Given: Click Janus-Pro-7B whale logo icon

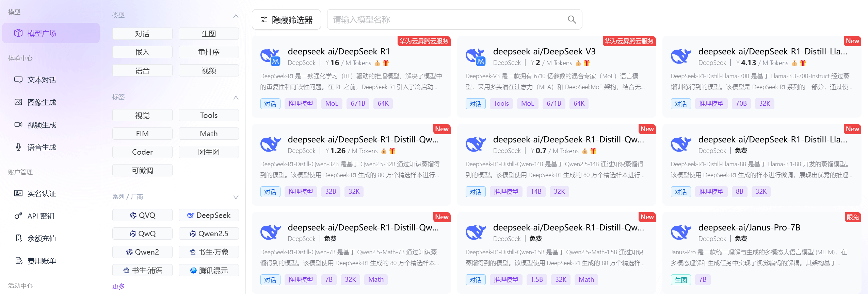Looking at the screenshot, I should [x=681, y=233].
